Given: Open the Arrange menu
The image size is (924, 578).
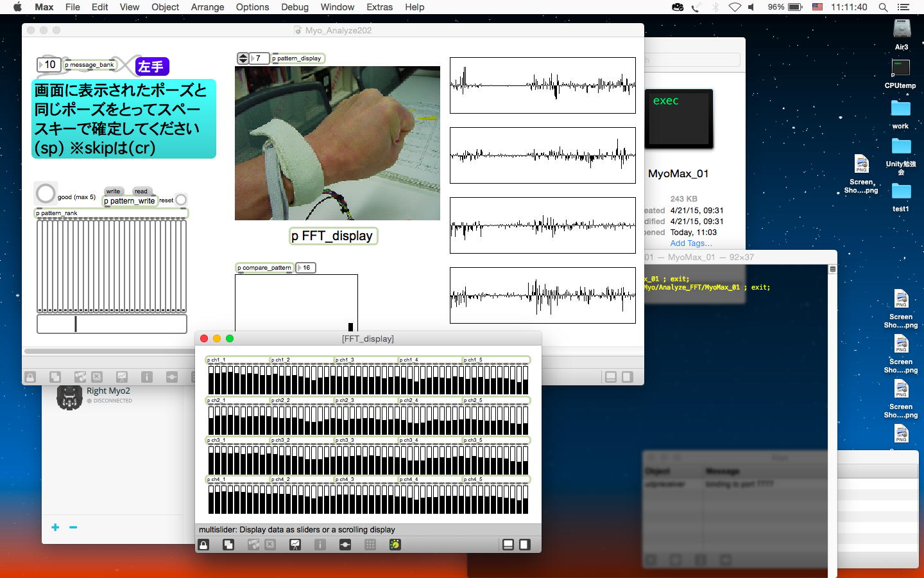Looking at the screenshot, I should 207,7.
